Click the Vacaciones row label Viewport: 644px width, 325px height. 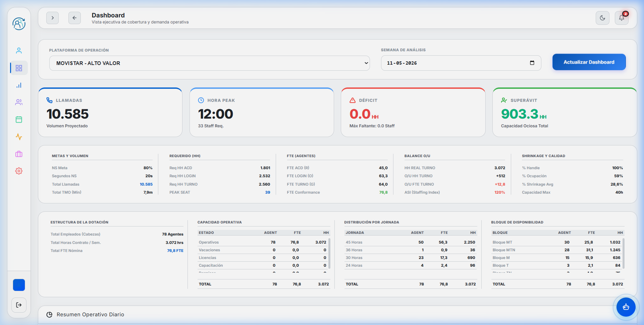tap(209, 250)
